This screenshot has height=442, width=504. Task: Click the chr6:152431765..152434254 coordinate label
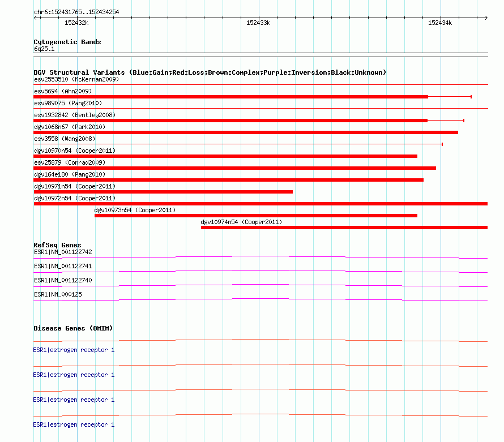point(76,12)
